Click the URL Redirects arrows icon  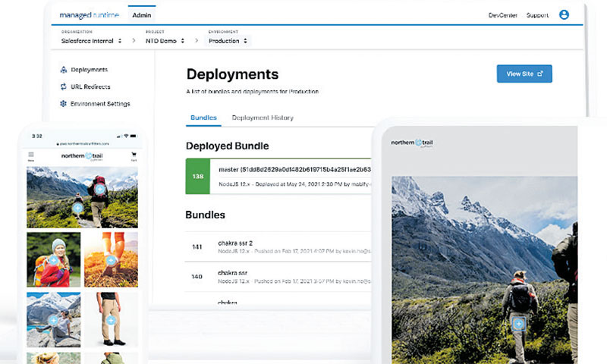[64, 86]
